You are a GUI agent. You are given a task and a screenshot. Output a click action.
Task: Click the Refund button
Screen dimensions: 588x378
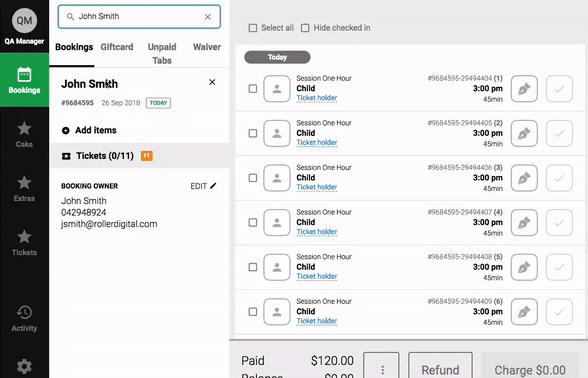(440, 368)
